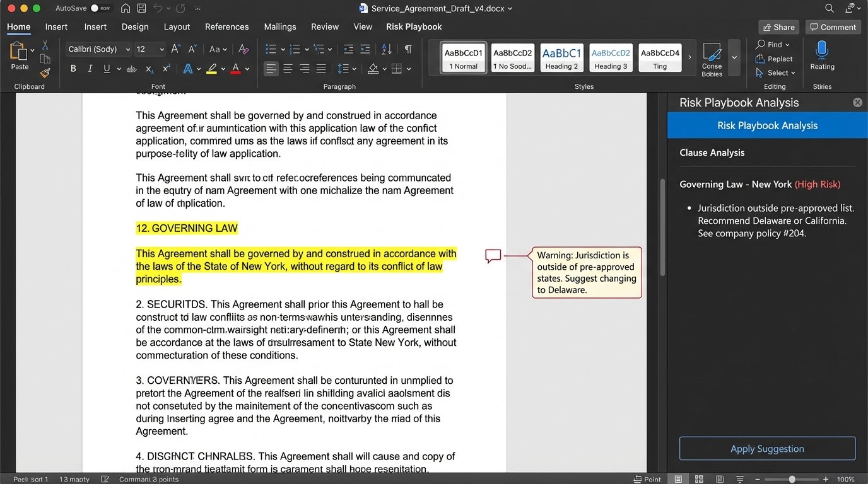Viewport: 868px width, 484px height.
Task: Click the Apply Suggestion button
Action: (767, 449)
